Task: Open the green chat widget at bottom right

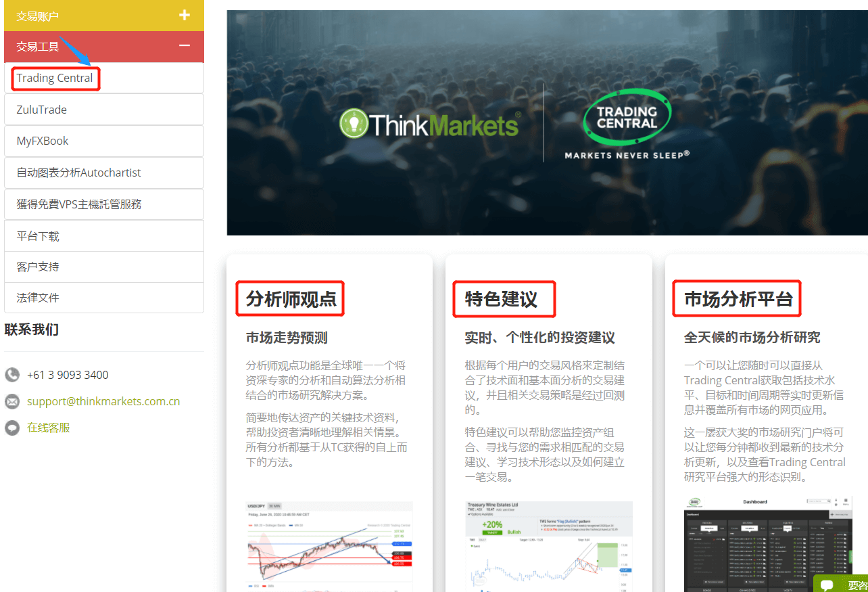Action: [841, 585]
